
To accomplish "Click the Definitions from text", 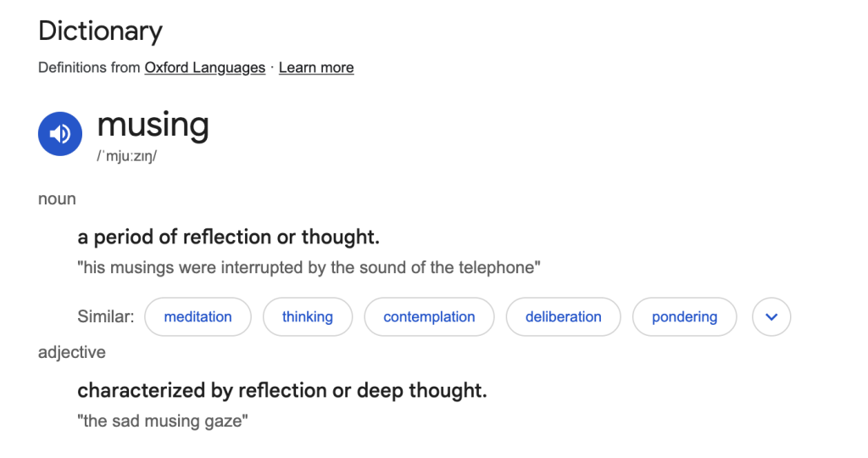I will [x=88, y=68].
